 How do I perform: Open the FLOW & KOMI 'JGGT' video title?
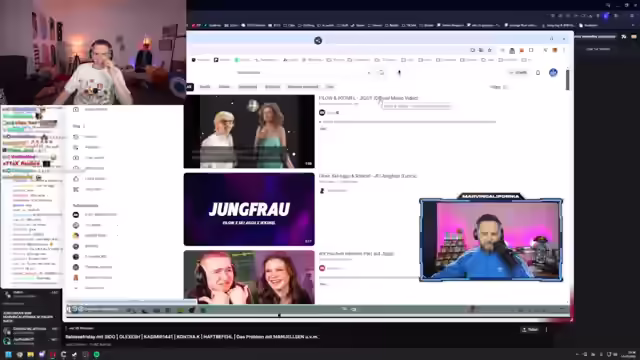pos(368,98)
